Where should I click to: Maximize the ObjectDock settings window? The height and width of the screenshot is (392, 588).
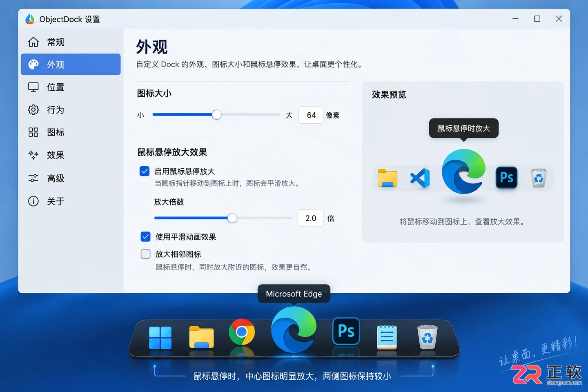click(x=537, y=19)
